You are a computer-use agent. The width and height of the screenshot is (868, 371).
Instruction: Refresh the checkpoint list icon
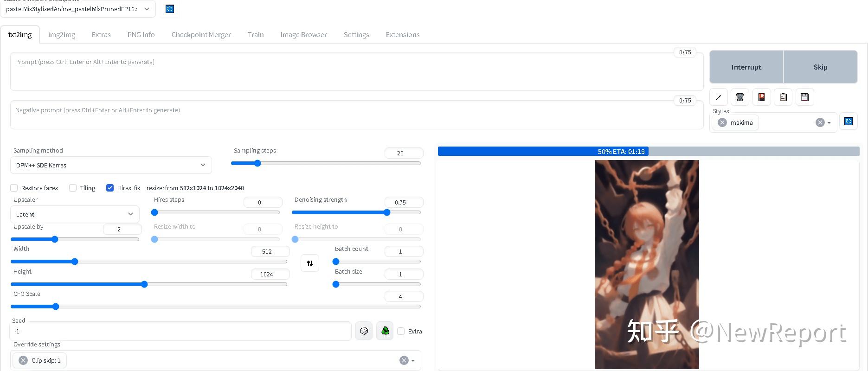[x=170, y=9]
